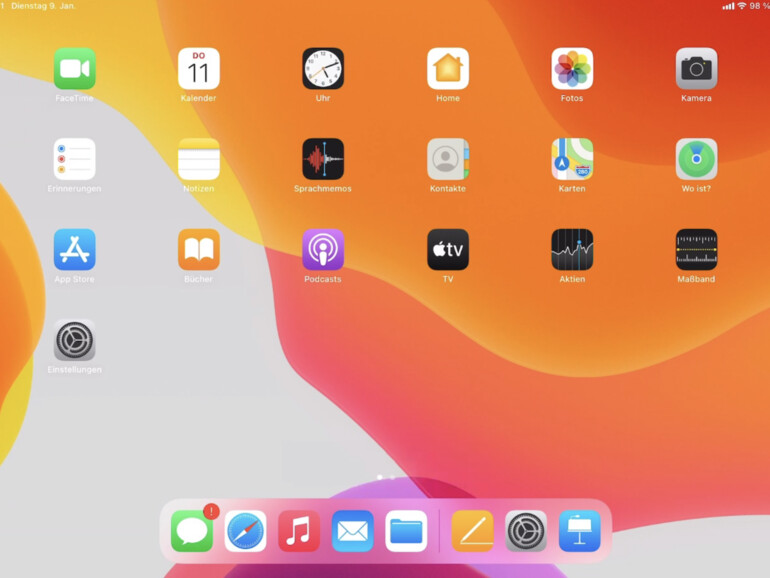Open the FaceTime app
Screen dimensions: 770x578
75,69
